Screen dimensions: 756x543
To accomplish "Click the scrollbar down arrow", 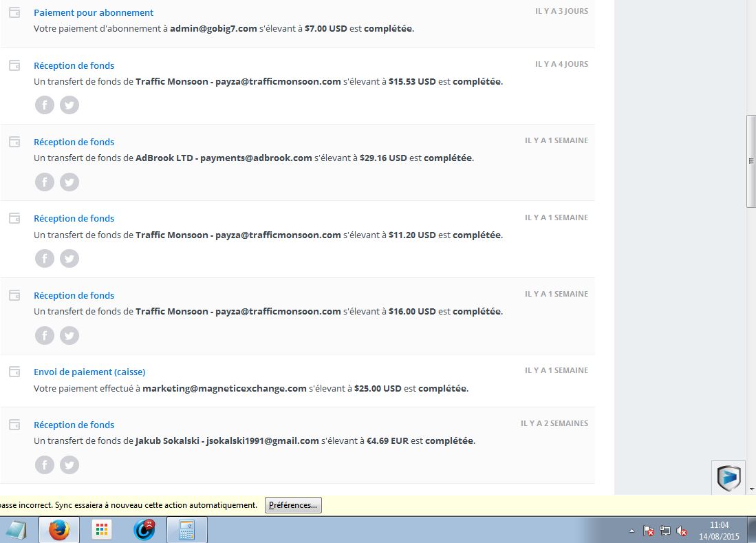I will click(x=751, y=489).
